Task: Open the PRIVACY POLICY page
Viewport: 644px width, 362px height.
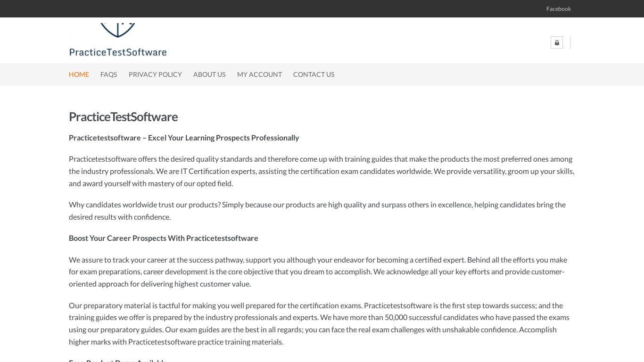Action: coord(155,74)
